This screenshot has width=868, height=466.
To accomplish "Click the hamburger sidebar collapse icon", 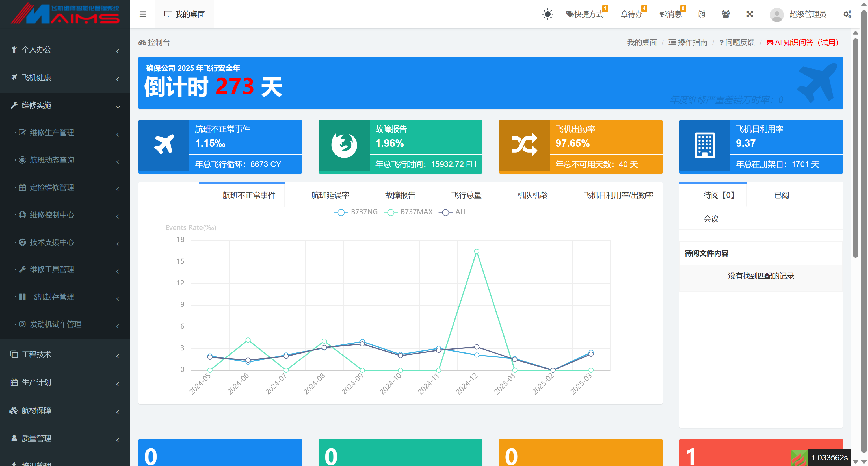I will [x=142, y=14].
